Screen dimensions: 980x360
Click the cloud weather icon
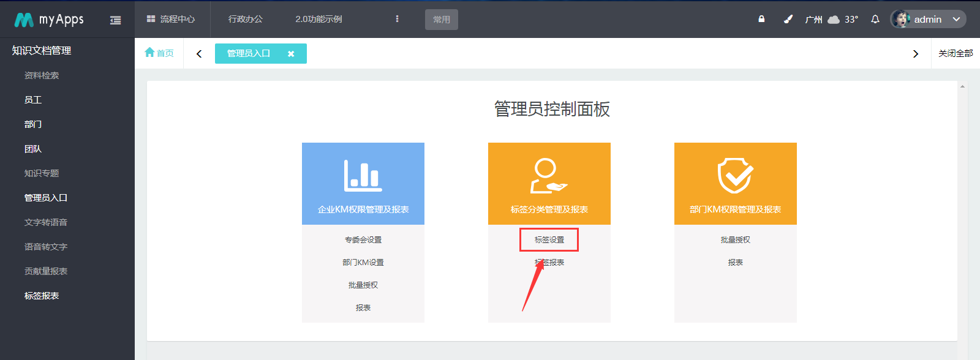(834, 20)
